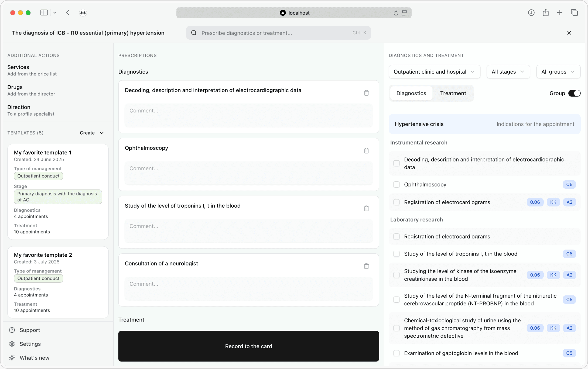Expand the All stages dropdown

point(508,72)
